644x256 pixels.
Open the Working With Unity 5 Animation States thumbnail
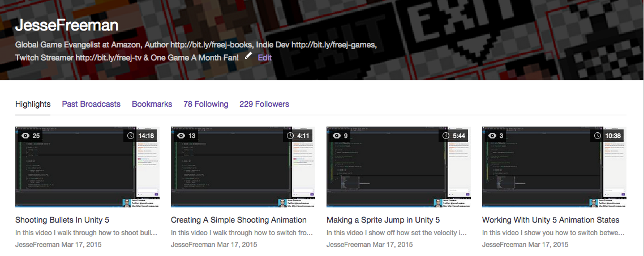click(555, 167)
